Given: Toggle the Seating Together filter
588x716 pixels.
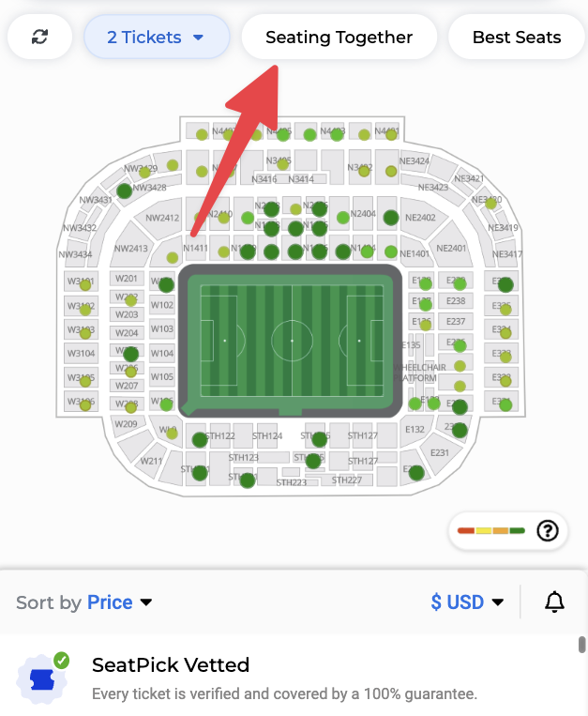Looking at the screenshot, I should click(x=339, y=37).
